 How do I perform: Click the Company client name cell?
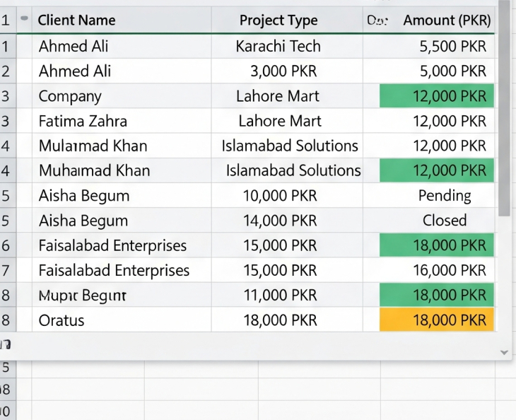tap(70, 96)
